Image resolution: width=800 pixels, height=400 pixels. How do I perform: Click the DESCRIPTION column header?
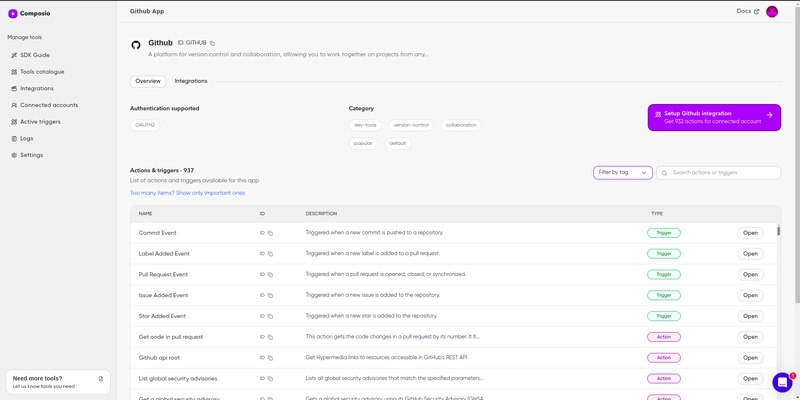tap(321, 214)
